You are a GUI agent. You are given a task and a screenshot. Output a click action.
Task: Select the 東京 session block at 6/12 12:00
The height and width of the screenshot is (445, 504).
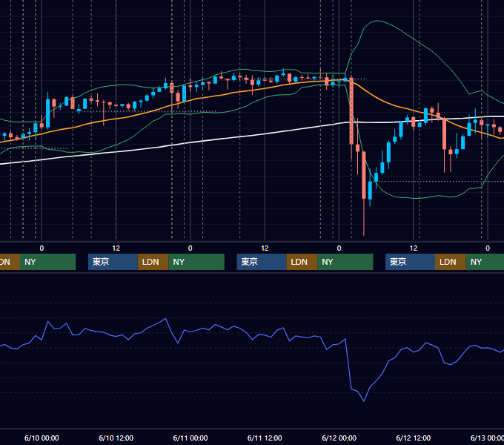click(x=410, y=262)
